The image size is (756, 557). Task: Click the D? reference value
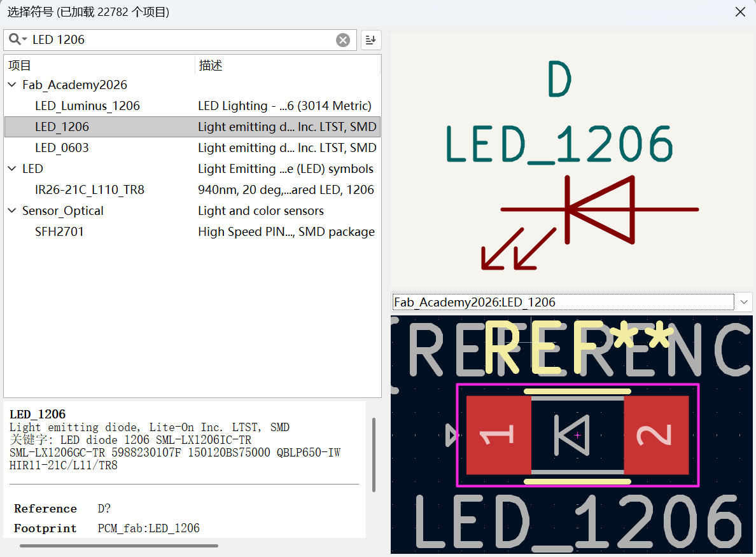pyautogui.click(x=104, y=508)
